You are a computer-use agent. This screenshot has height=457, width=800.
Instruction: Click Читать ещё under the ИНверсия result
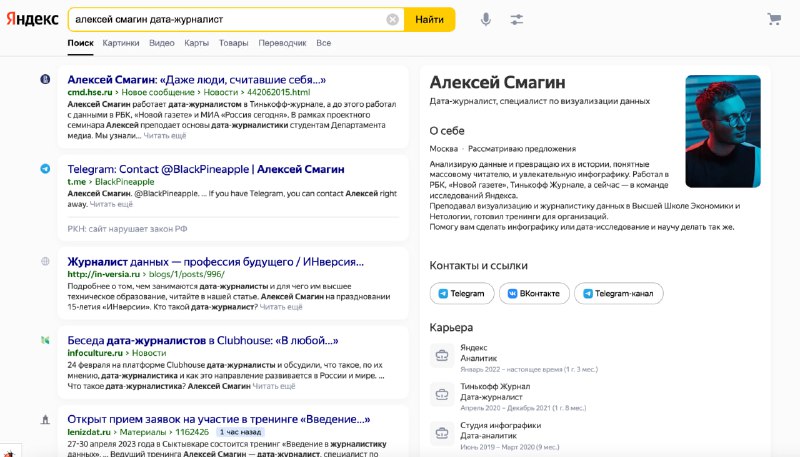pos(281,307)
